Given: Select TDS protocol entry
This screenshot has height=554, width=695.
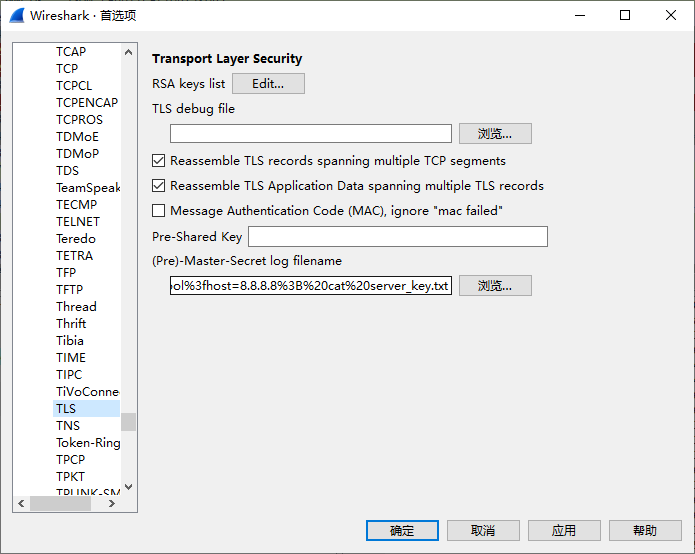Looking at the screenshot, I should (67, 171).
